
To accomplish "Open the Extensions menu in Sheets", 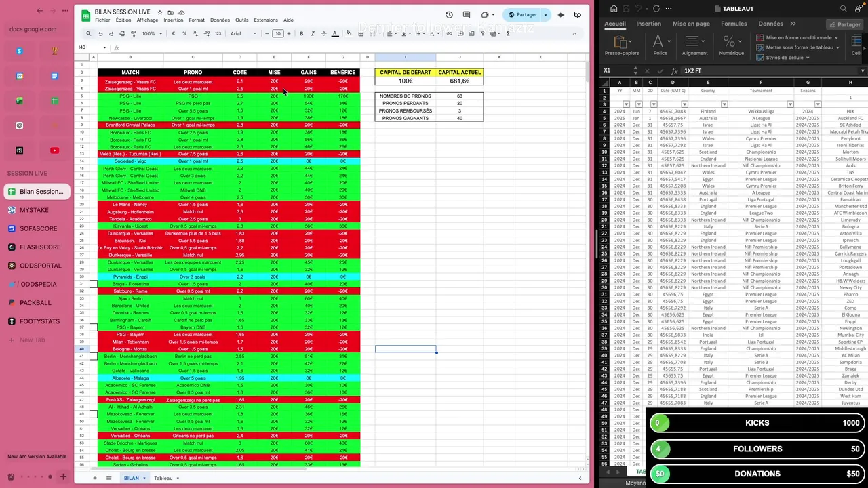I will [x=266, y=20].
